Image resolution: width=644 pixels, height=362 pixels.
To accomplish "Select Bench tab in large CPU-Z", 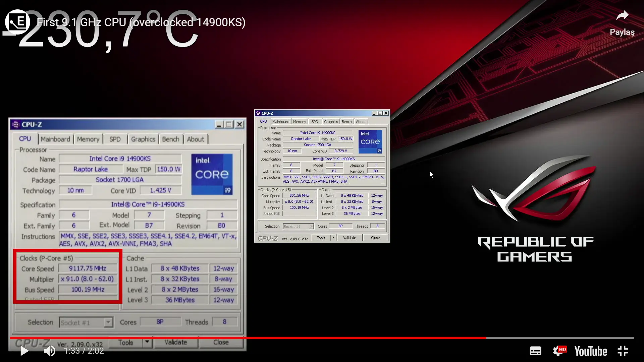I will 171,139.
